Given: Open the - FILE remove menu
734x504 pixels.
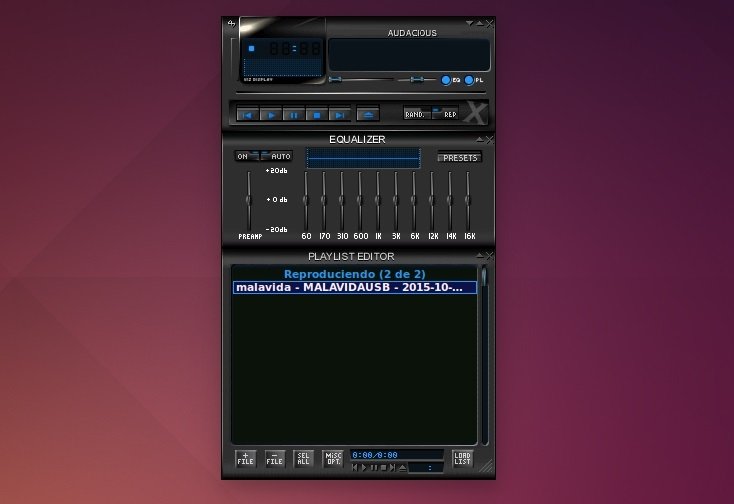Looking at the screenshot, I should point(274,459).
